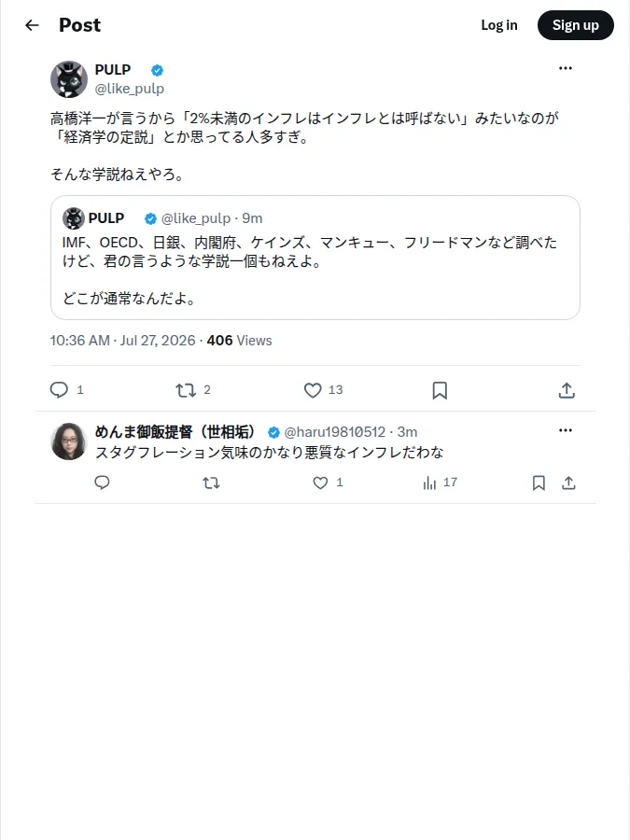Share the reply from haru19810512
Viewport: 630px width, 840px height.
(x=569, y=483)
